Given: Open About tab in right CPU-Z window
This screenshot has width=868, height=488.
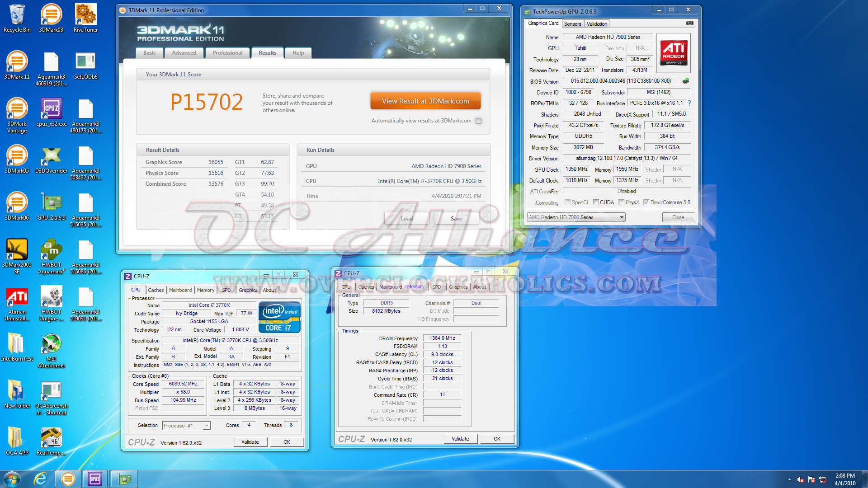Looking at the screenshot, I should (x=480, y=287).
